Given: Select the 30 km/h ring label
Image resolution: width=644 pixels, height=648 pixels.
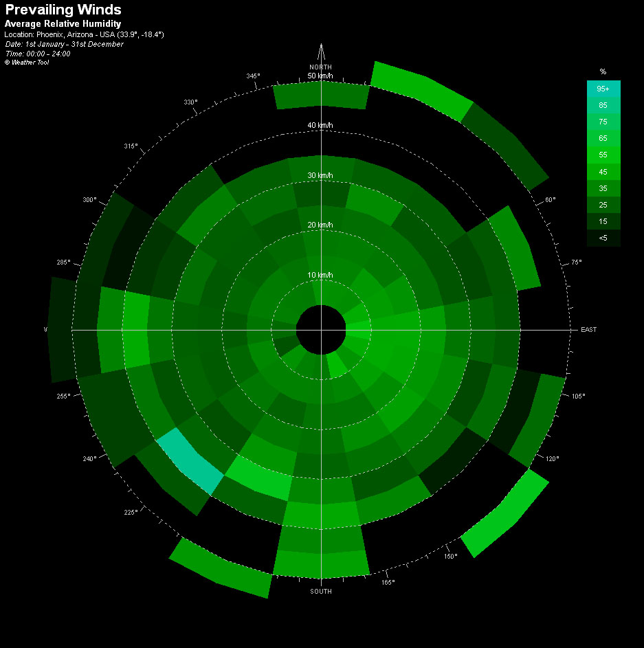Looking at the screenshot, I should [x=320, y=175].
